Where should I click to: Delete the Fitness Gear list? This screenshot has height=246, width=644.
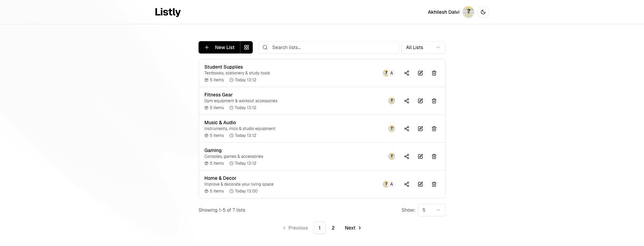434,101
